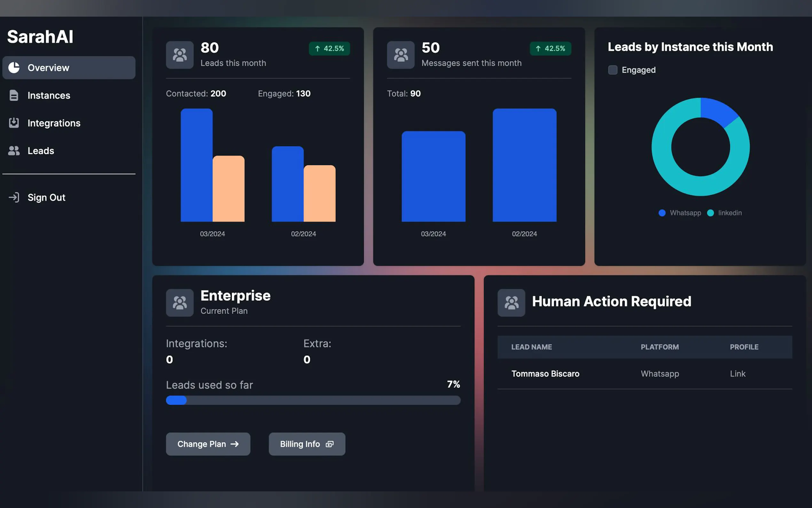Click the blue 03/2024 Contacted bar
Viewport: 812px width, 508px height.
click(196, 165)
